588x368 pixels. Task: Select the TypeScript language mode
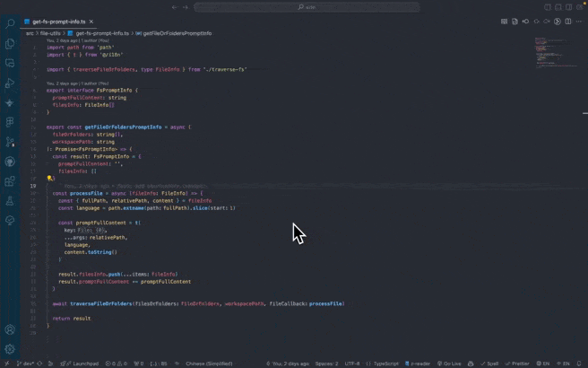tap(385, 364)
